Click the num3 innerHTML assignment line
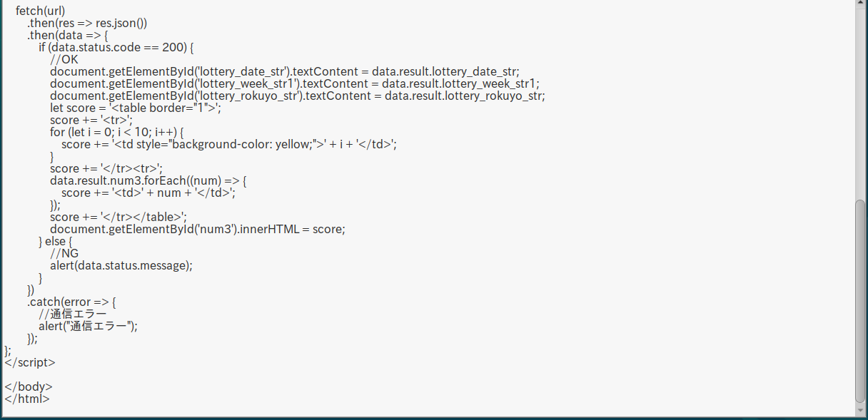 (x=197, y=230)
